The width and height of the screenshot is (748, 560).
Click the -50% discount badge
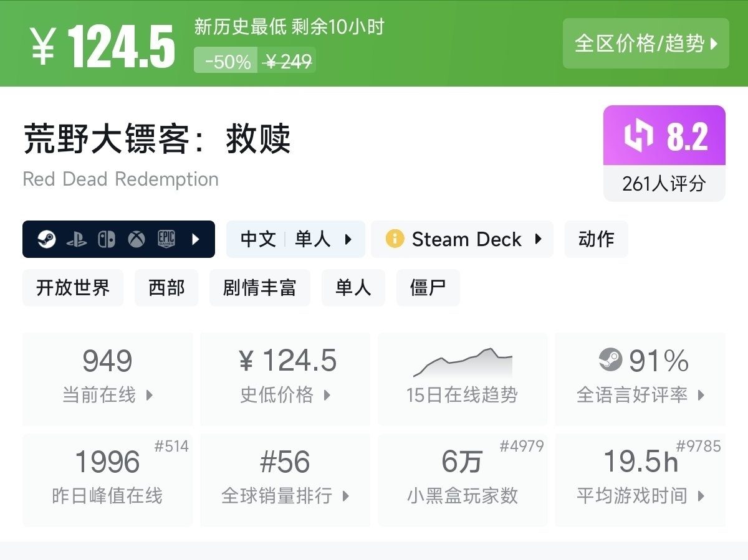227,61
